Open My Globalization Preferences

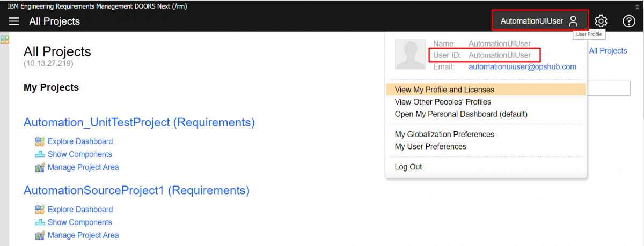pyautogui.click(x=444, y=135)
